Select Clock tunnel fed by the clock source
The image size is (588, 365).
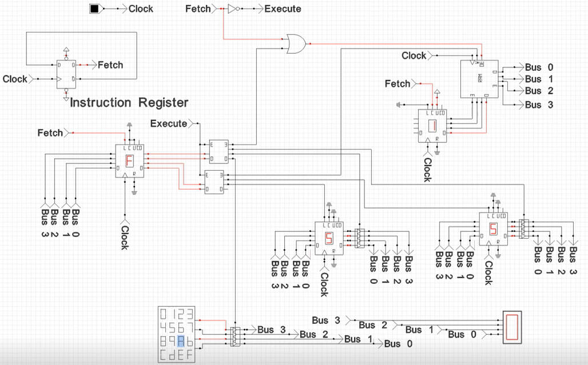tap(138, 9)
